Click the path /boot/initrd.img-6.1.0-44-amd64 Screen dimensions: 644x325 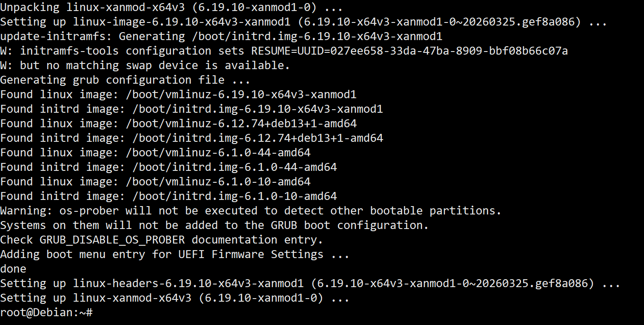point(235,167)
